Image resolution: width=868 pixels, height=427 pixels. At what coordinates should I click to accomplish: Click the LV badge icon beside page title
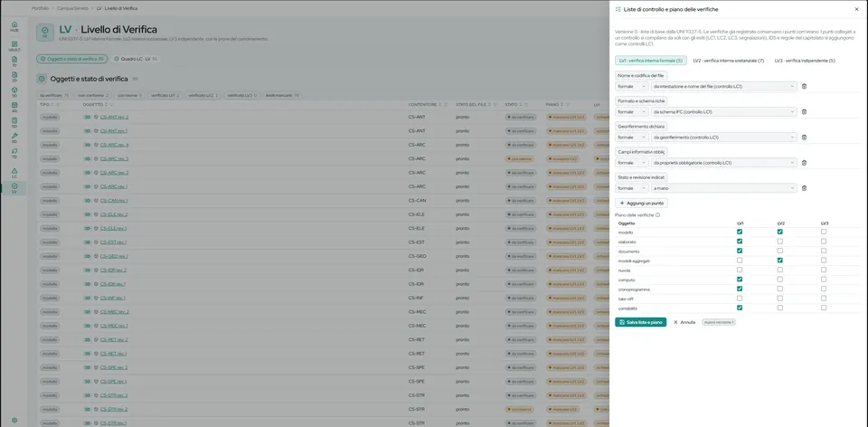tap(45, 33)
